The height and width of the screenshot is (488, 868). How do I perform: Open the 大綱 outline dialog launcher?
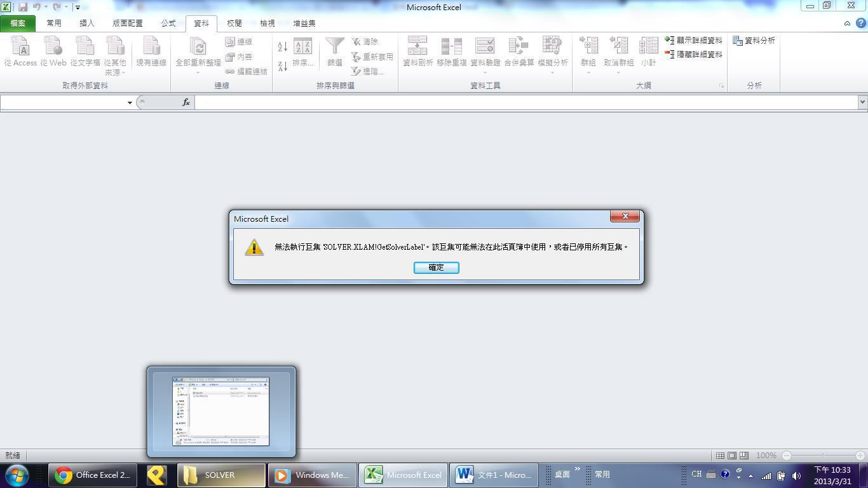tap(721, 86)
